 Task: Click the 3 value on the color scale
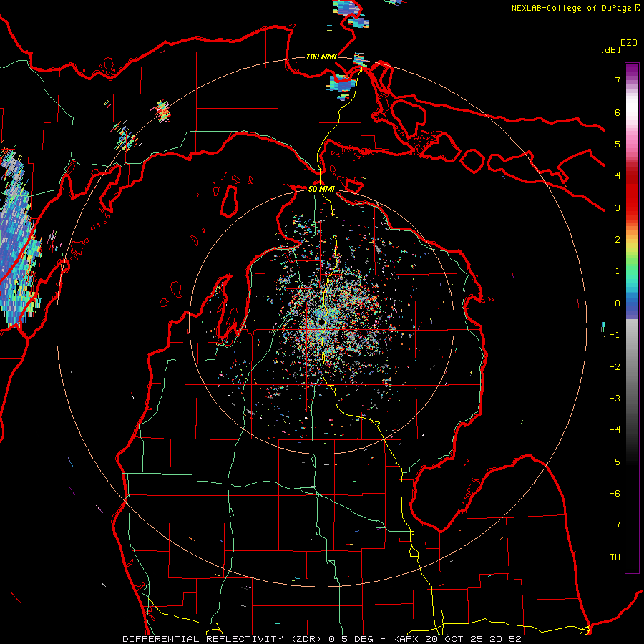click(x=618, y=208)
